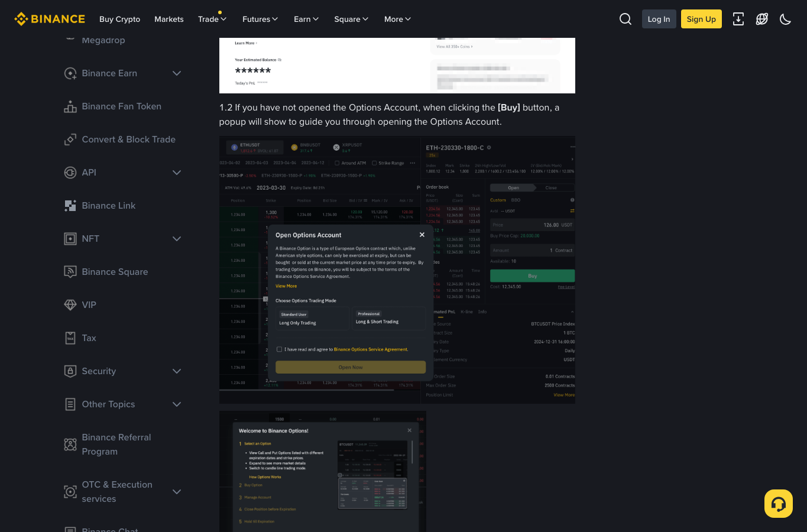Open the search magnifier icon
The image size is (807, 532).
click(x=625, y=19)
